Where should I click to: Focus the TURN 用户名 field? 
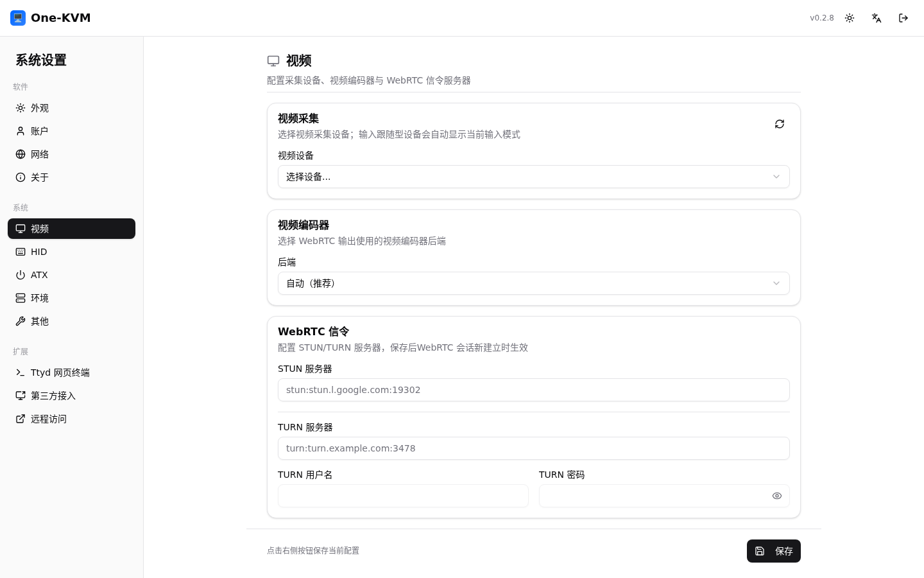(x=403, y=496)
